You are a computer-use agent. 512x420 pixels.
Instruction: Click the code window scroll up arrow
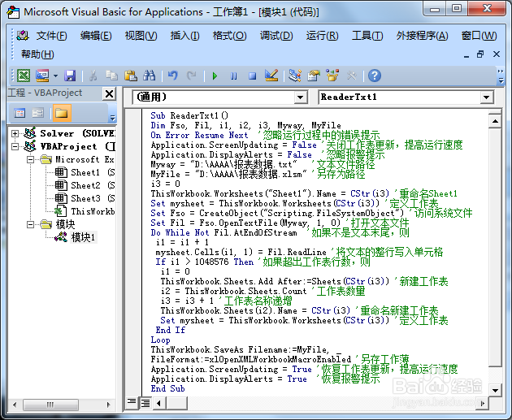(495, 121)
